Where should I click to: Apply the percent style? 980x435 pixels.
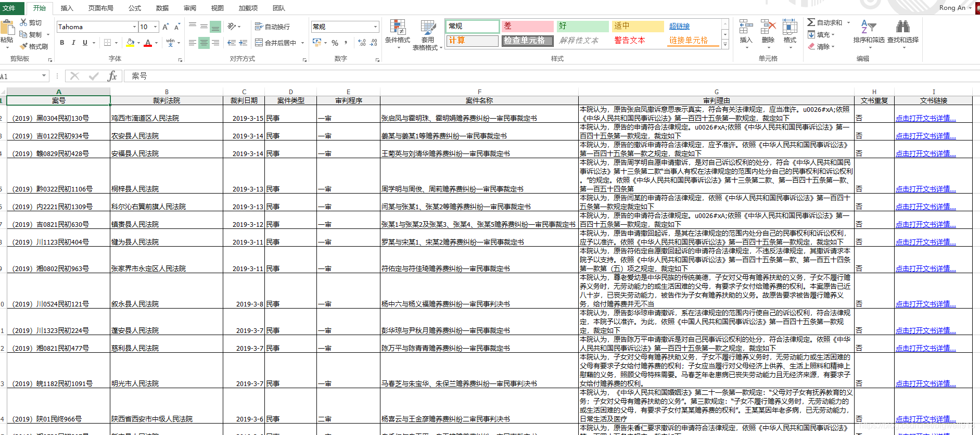click(335, 43)
